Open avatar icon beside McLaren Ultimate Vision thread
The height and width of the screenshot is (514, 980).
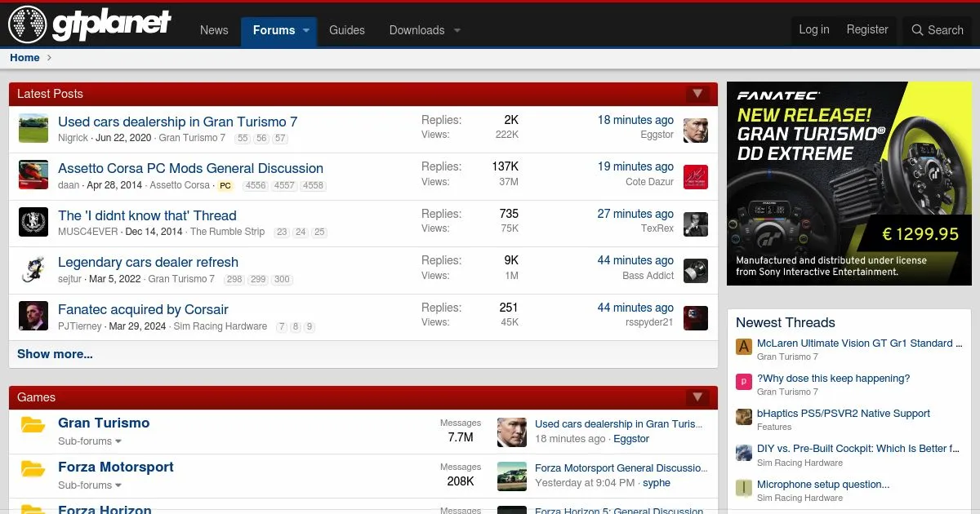pos(743,347)
